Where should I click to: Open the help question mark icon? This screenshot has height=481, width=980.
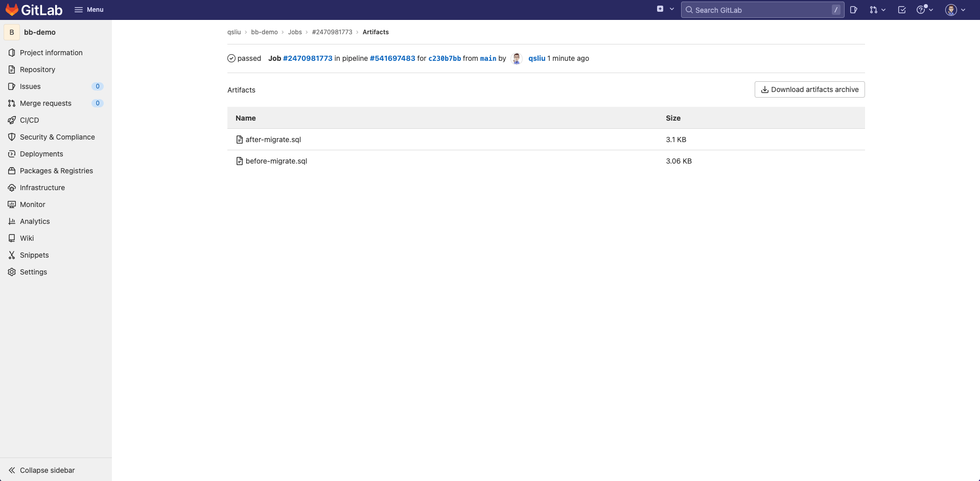[x=921, y=10]
